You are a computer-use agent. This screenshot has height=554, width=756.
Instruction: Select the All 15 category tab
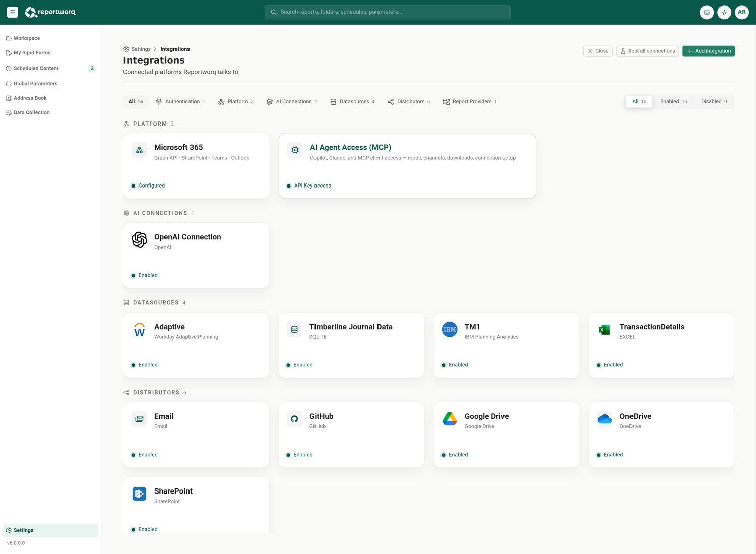point(136,102)
